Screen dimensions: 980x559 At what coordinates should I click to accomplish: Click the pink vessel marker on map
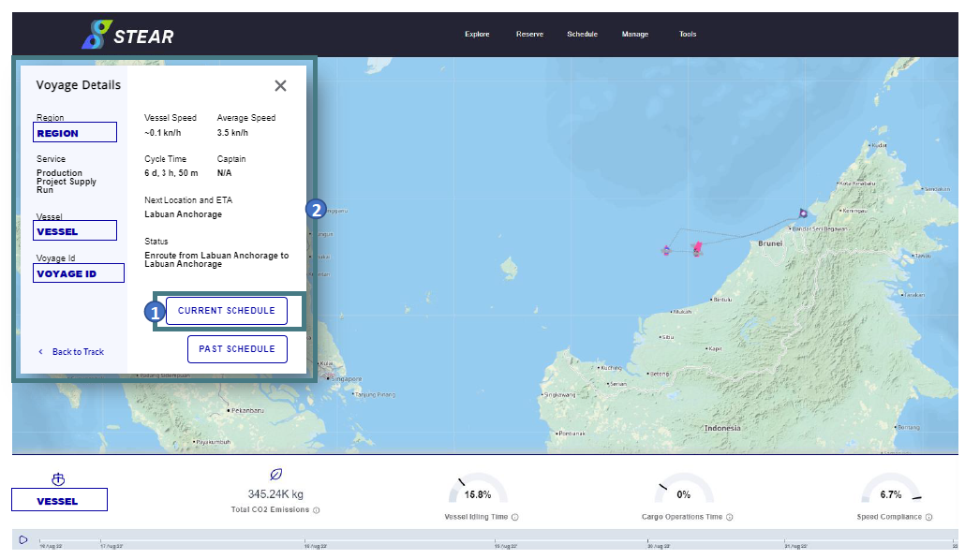697,249
